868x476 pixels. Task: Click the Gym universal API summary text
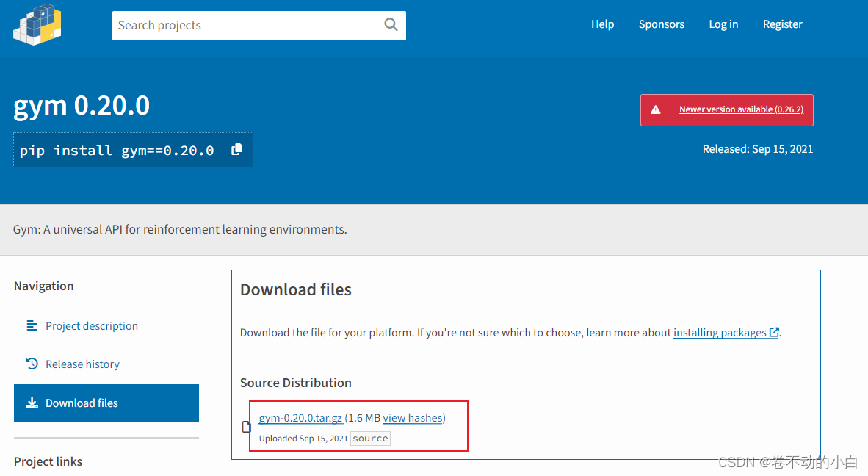pyautogui.click(x=180, y=229)
